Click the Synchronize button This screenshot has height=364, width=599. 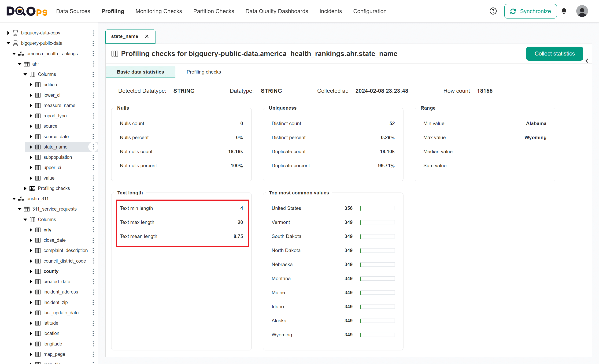click(x=530, y=11)
